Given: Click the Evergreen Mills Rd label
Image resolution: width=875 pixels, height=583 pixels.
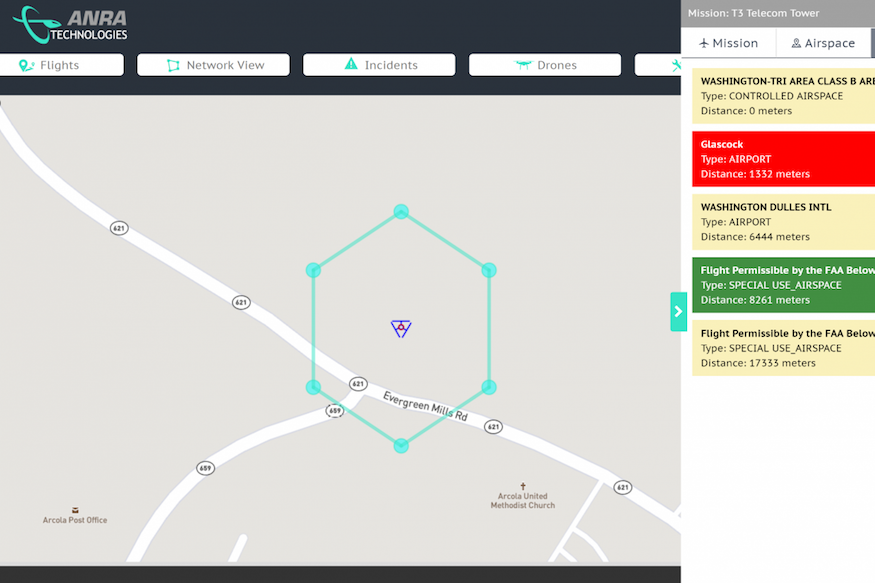Looking at the screenshot, I should pos(425,405).
